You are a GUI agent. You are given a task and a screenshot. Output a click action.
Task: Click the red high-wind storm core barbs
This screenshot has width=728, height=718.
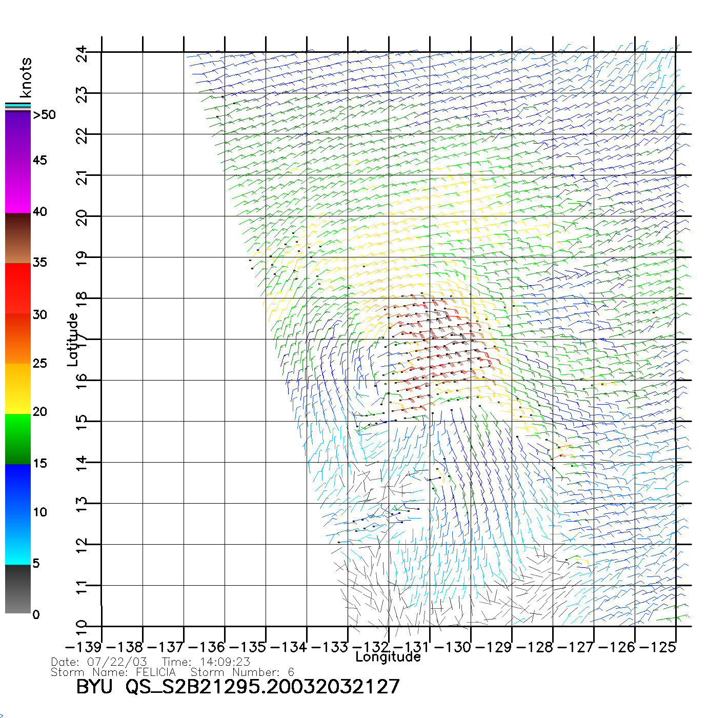tap(441, 349)
